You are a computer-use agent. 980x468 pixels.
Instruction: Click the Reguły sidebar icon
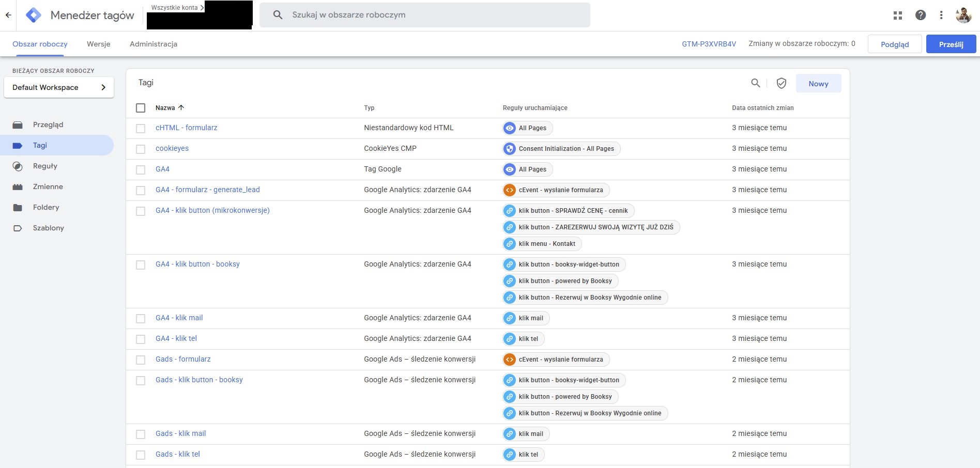[x=18, y=166]
